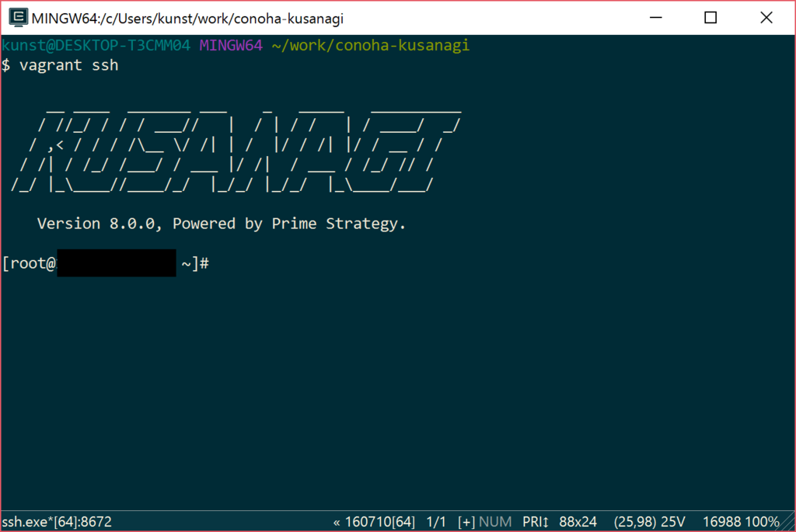
Task: Toggle the 'NUM' lock status indicator
Action: (x=495, y=522)
